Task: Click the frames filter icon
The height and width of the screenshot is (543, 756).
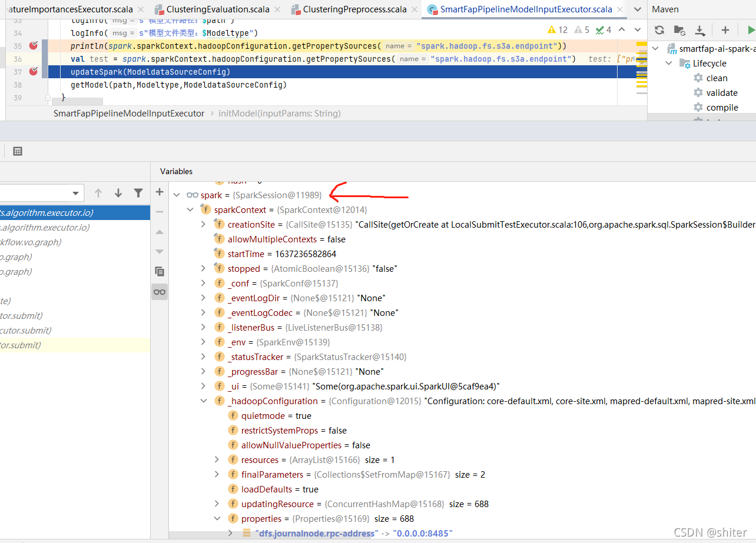Action: (138, 193)
